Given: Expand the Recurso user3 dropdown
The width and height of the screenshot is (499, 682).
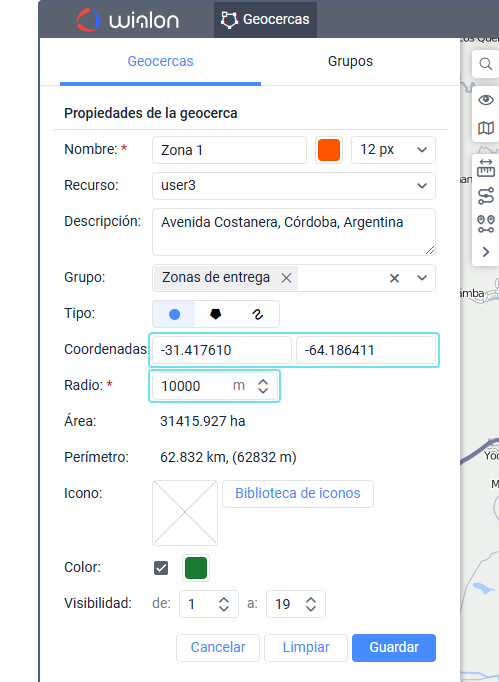Looking at the screenshot, I should point(294,186).
